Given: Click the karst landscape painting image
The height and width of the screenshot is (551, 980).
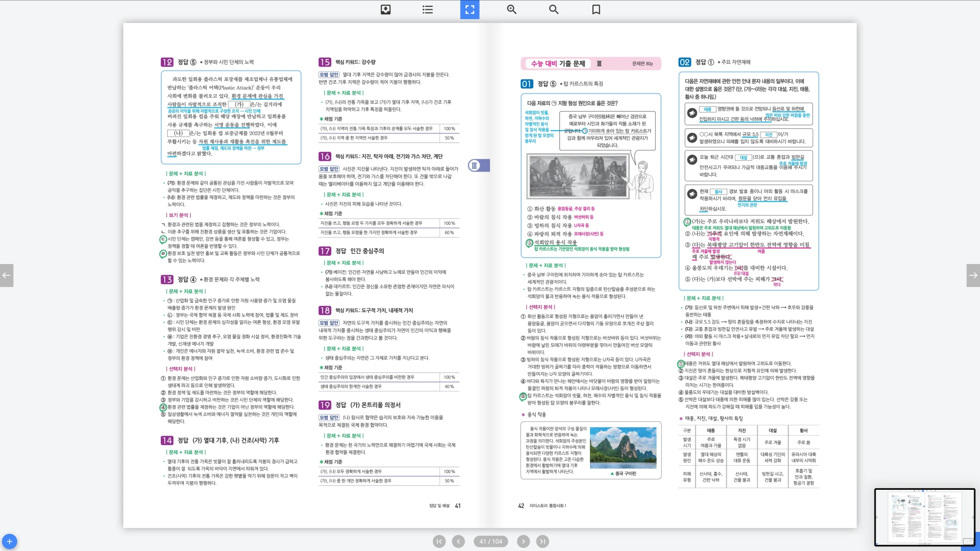Looking at the screenshot, I should (x=578, y=176).
